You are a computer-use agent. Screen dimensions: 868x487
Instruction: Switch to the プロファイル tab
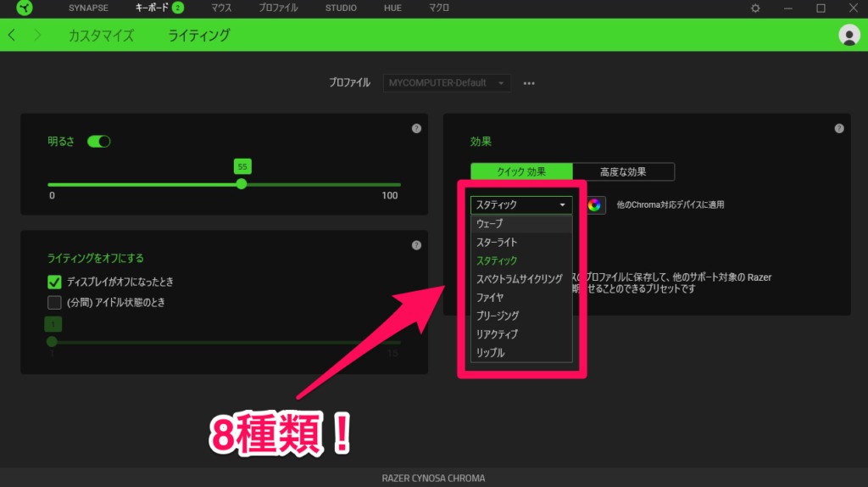278,8
